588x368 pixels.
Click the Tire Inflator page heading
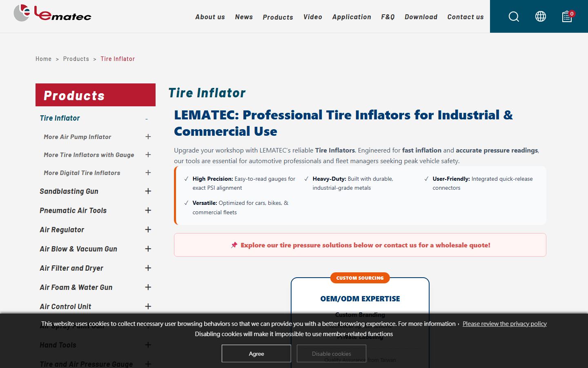pos(207,93)
